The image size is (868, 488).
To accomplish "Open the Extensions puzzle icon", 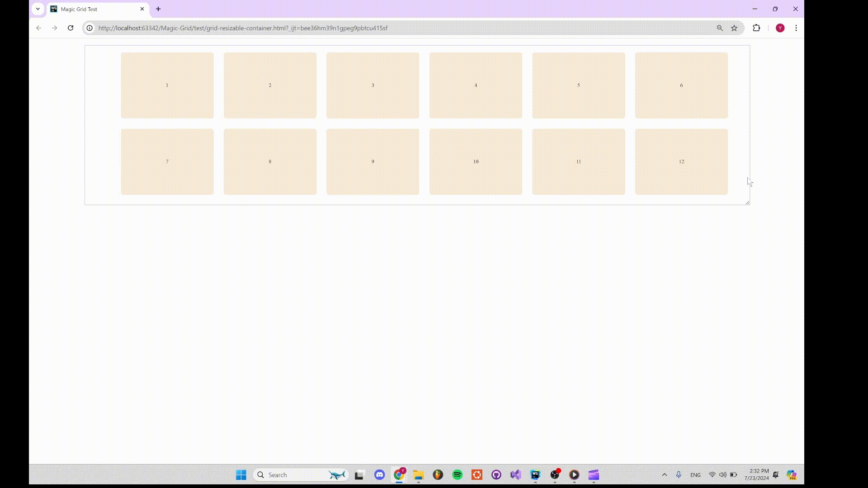I will click(x=756, y=28).
